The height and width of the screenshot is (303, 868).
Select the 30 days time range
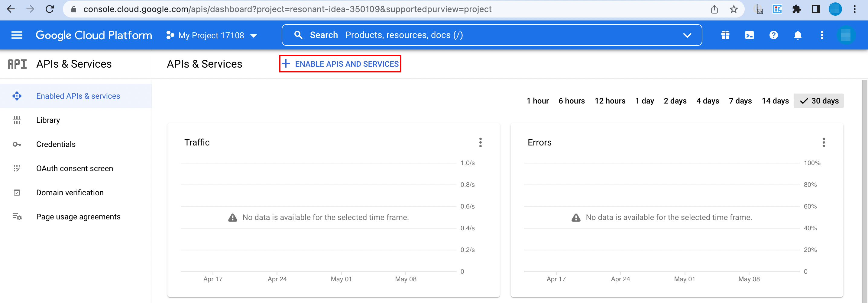point(819,101)
